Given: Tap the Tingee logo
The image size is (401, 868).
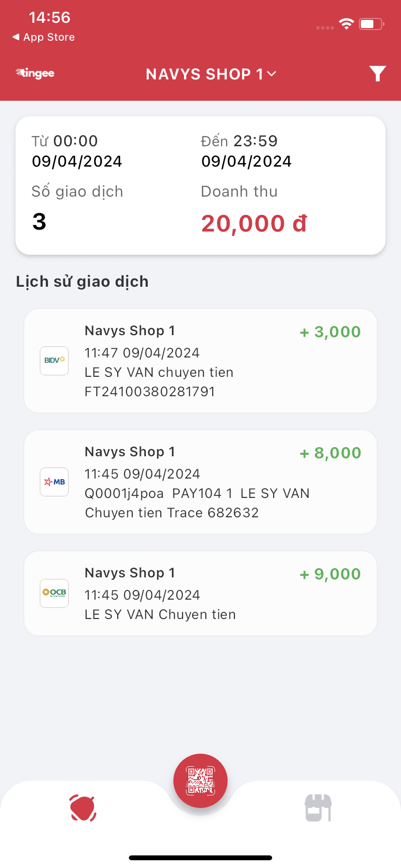Looking at the screenshot, I should (x=35, y=73).
